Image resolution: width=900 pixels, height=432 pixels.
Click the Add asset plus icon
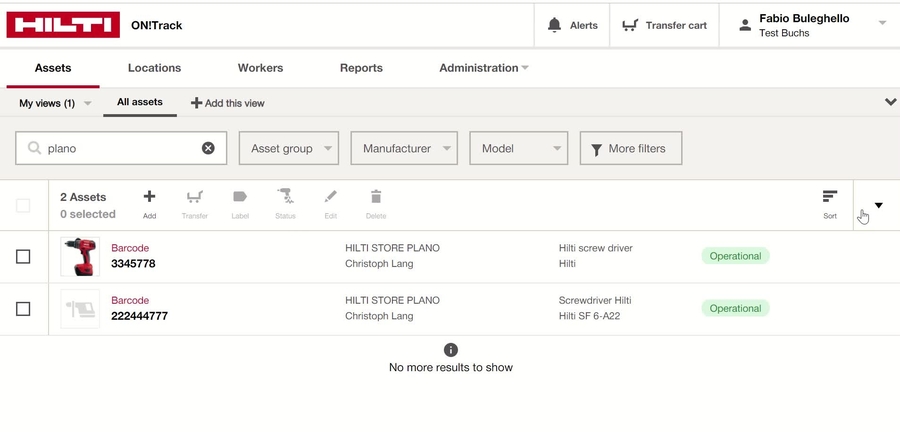(149, 197)
